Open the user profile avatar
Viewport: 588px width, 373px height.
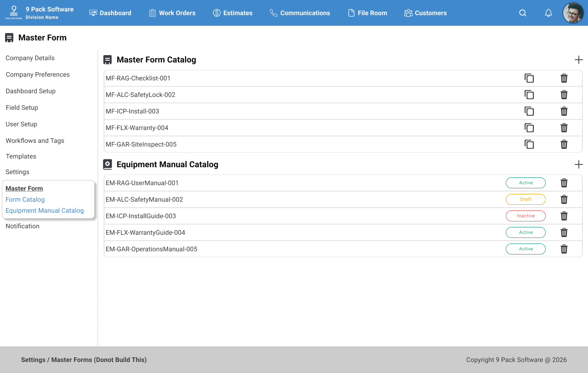click(573, 13)
